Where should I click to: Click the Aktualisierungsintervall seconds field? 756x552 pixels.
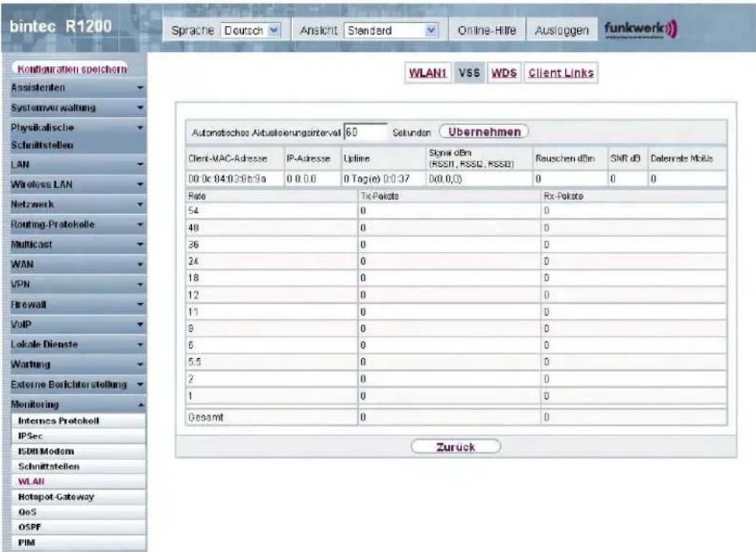(x=365, y=132)
